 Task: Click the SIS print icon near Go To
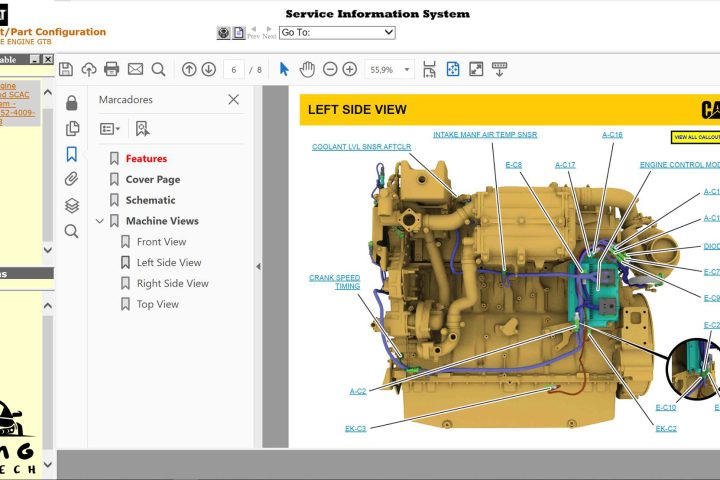click(224, 33)
